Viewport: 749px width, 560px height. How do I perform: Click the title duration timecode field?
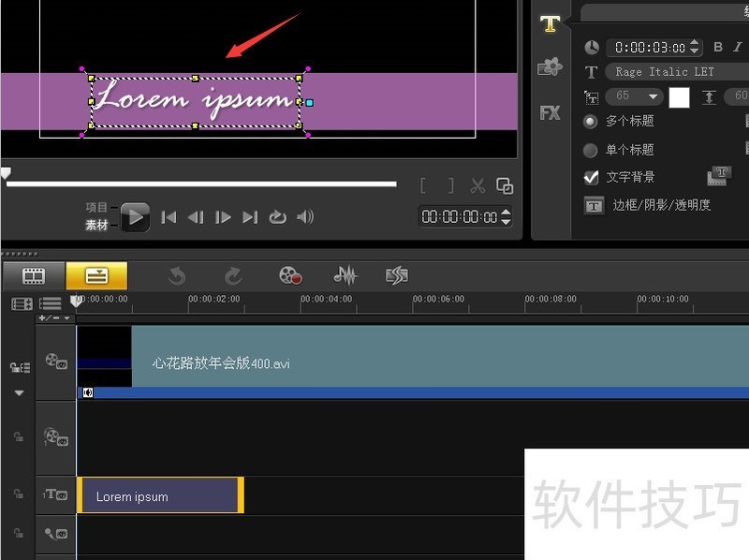coord(650,48)
